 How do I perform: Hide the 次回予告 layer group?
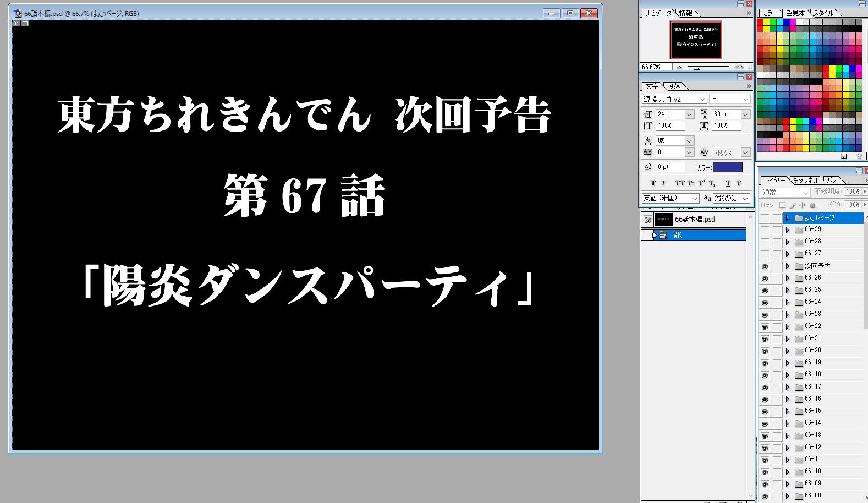click(765, 266)
